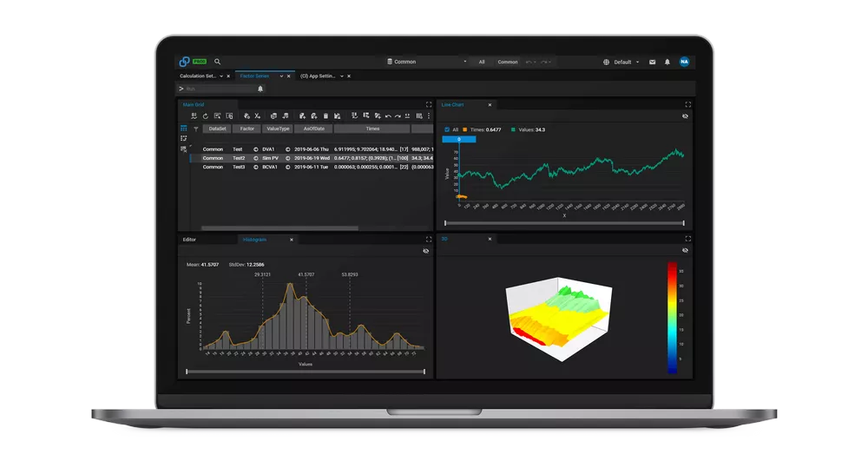The width and height of the screenshot is (868, 474).
Task: Sort by the ValueType column header
Action: 278,128
